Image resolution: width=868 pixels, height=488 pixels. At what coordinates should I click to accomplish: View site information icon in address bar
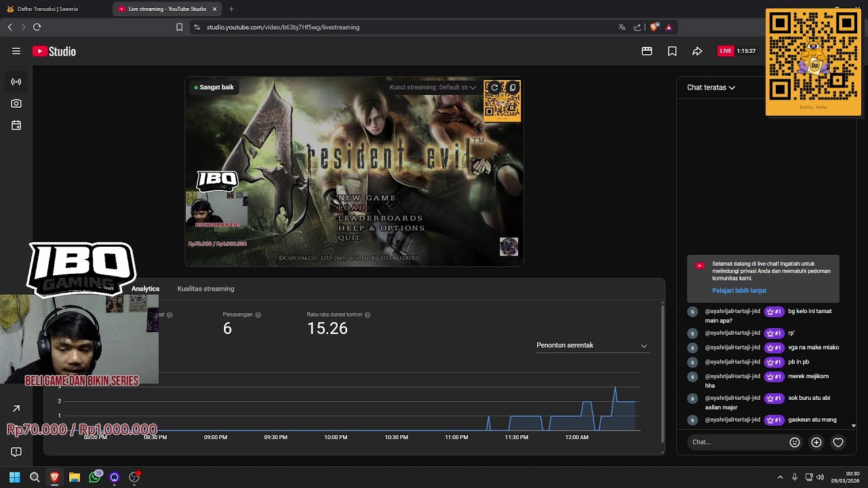[197, 27]
